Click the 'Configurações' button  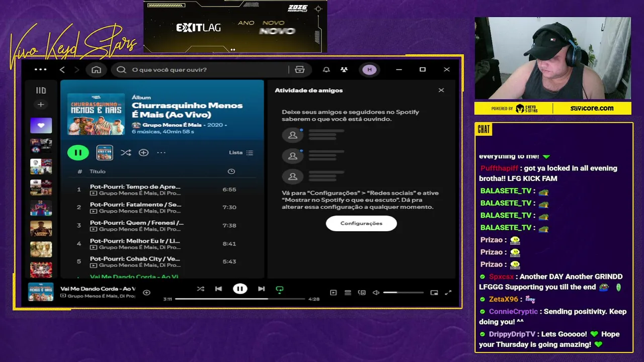pos(361,223)
